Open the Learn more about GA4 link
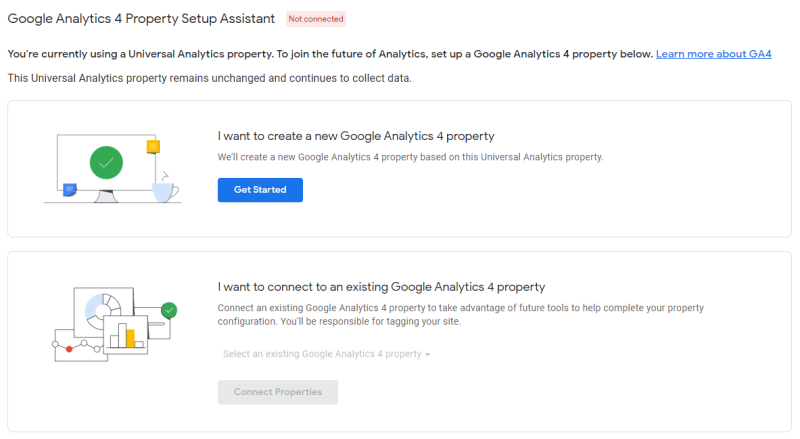Viewport: 800px width, 439px height. 713,54
